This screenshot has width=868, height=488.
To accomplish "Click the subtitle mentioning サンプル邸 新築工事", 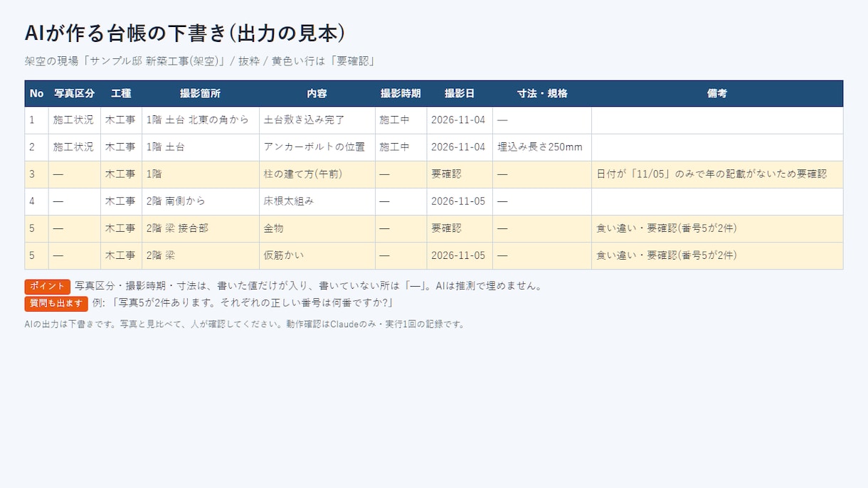I will (200, 61).
